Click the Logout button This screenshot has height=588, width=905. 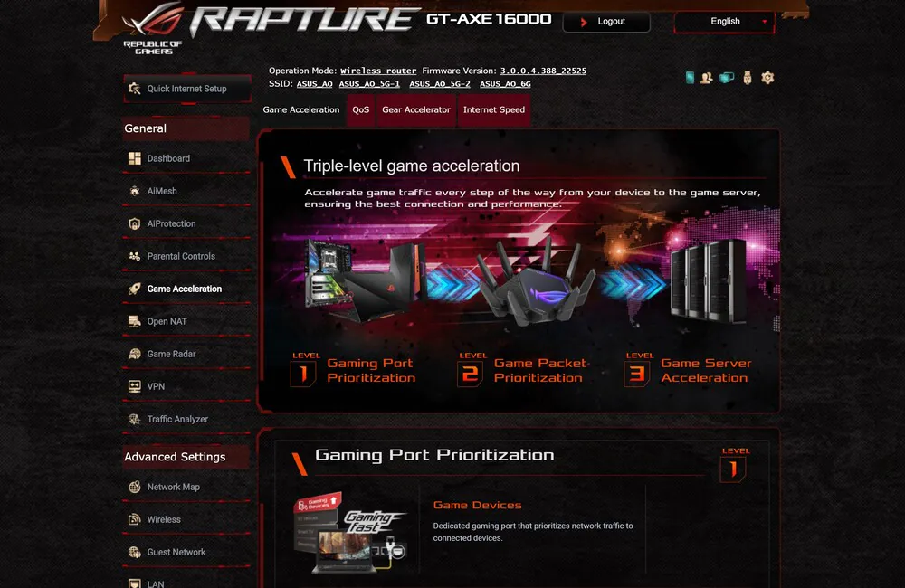click(x=606, y=22)
